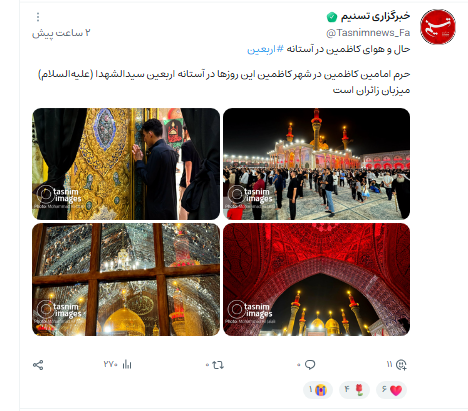
Task: Click the post body text about Kadhimiya shrine
Action: (x=224, y=82)
